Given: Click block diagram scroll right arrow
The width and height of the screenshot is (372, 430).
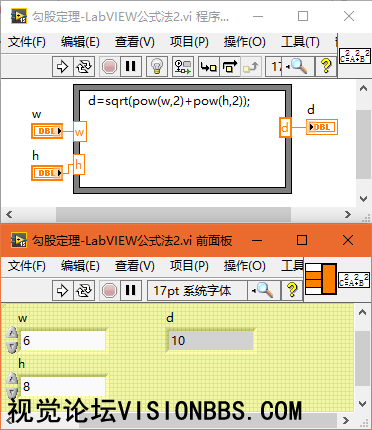Looking at the screenshot, I should (348, 214).
